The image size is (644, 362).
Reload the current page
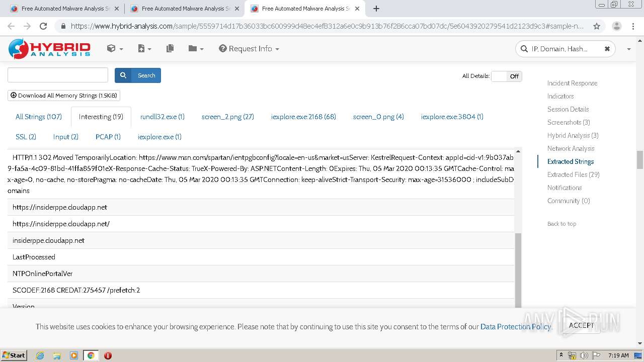(x=43, y=26)
